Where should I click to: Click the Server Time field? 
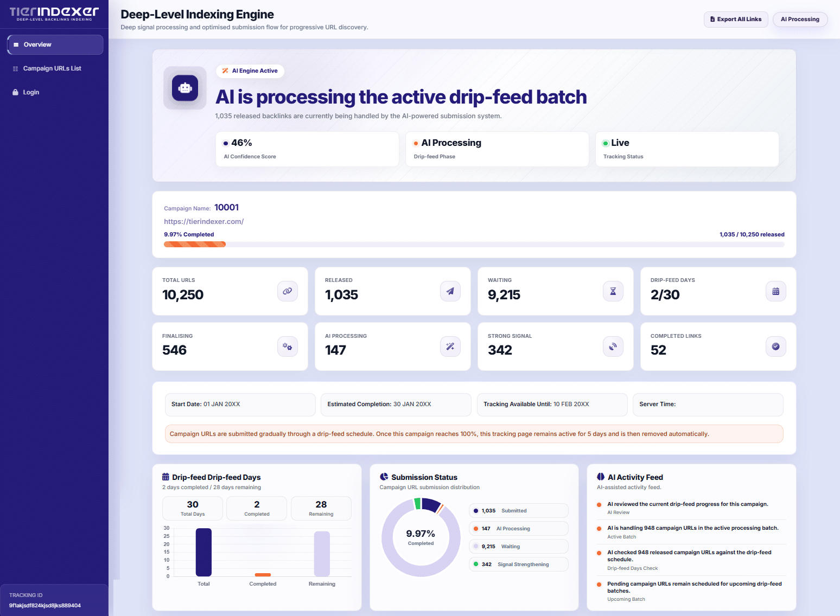(x=708, y=405)
